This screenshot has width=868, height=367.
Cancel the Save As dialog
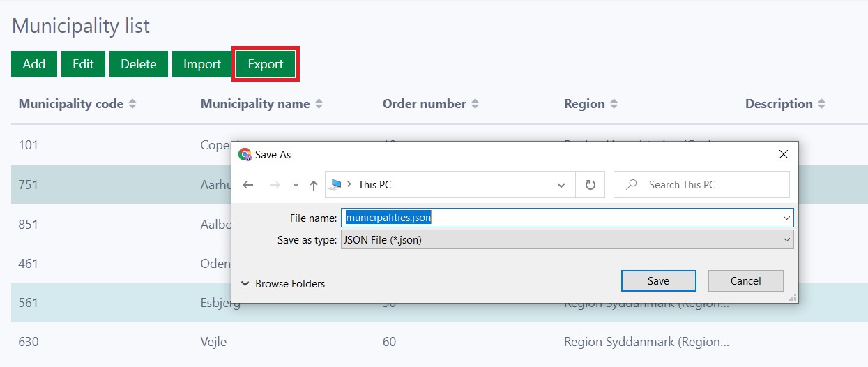(745, 280)
